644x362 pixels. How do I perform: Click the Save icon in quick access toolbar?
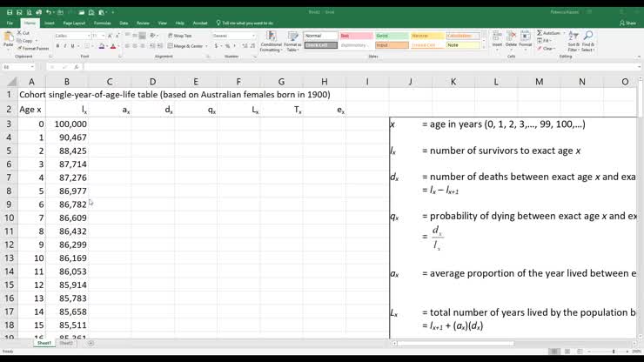click(x=9, y=12)
